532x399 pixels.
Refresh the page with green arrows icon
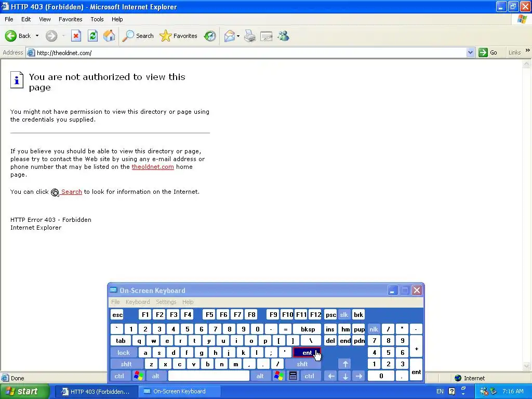click(x=92, y=36)
